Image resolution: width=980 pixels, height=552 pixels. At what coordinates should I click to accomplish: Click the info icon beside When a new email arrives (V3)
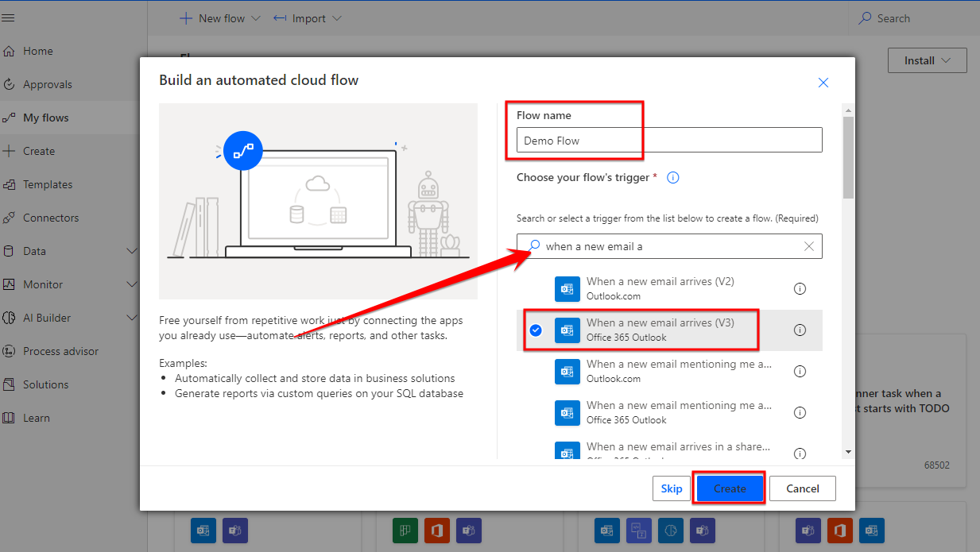[x=800, y=330]
